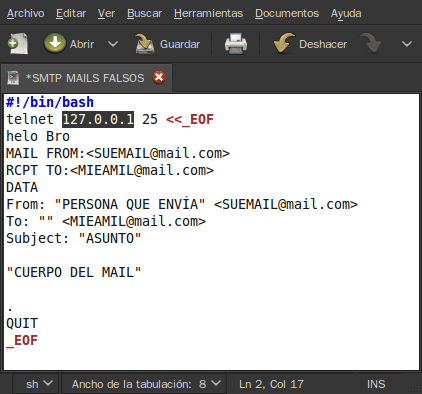Open the Documentos menu

(287, 13)
